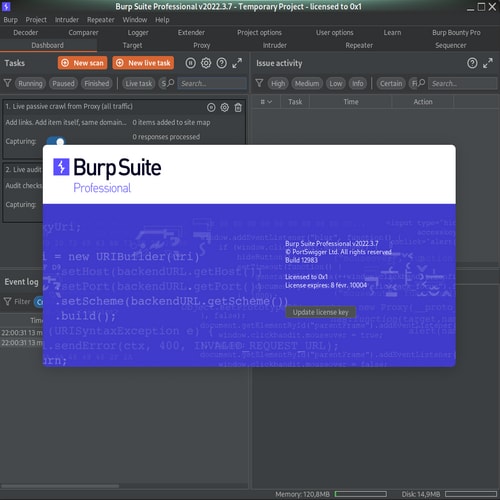This screenshot has width=500, height=500.
Task: Pause task execution engine icon in Tasks
Action: pyautogui.click(x=190, y=63)
